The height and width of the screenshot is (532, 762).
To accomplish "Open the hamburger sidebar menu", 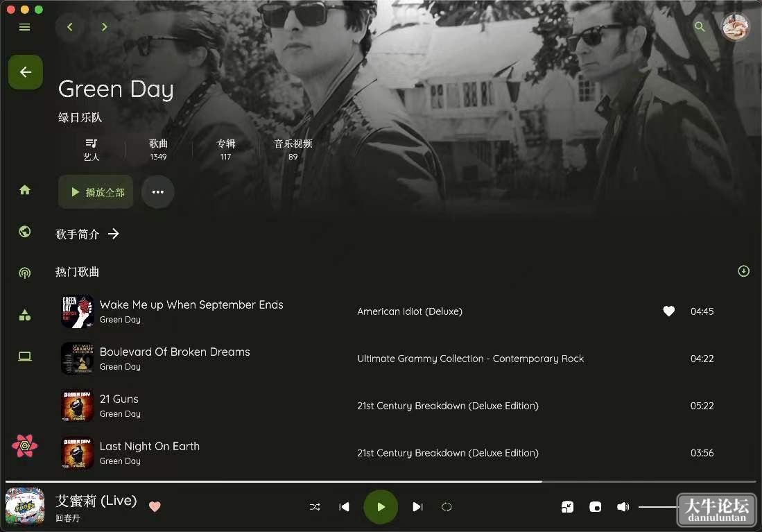I will click(x=24, y=27).
